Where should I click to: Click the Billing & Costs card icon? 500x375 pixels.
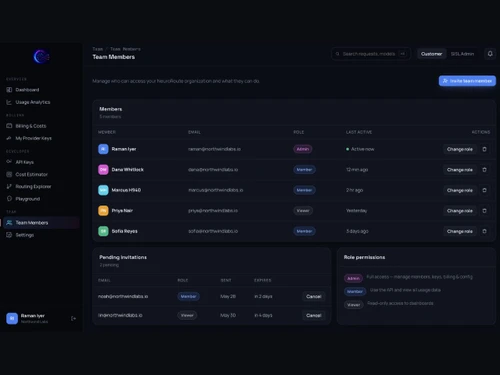coord(9,126)
